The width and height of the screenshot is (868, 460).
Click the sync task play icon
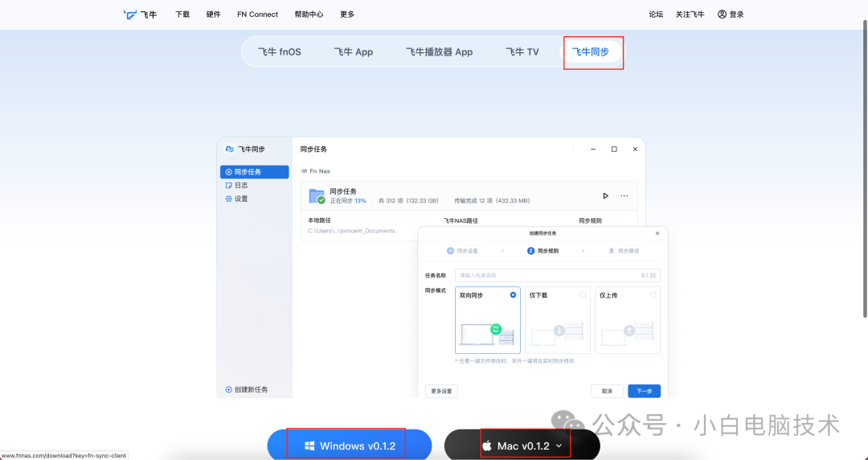(x=606, y=195)
